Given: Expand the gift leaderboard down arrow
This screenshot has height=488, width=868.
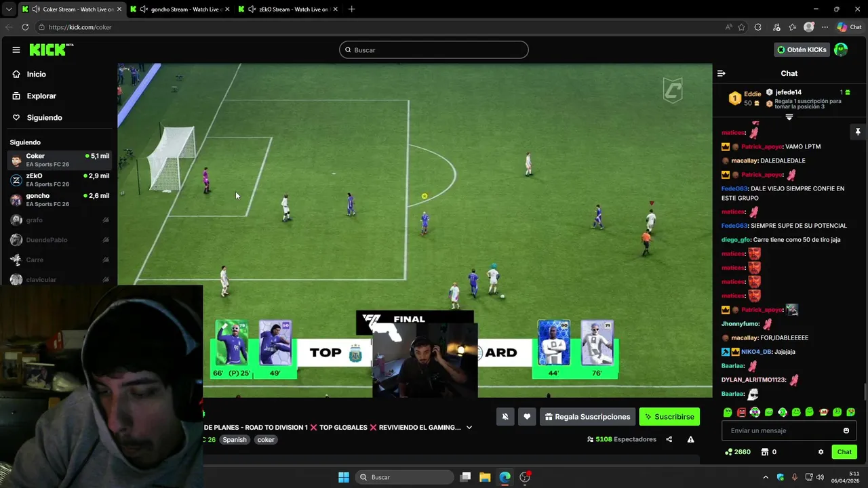Looking at the screenshot, I should pyautogui.click(x=789, y=117).
